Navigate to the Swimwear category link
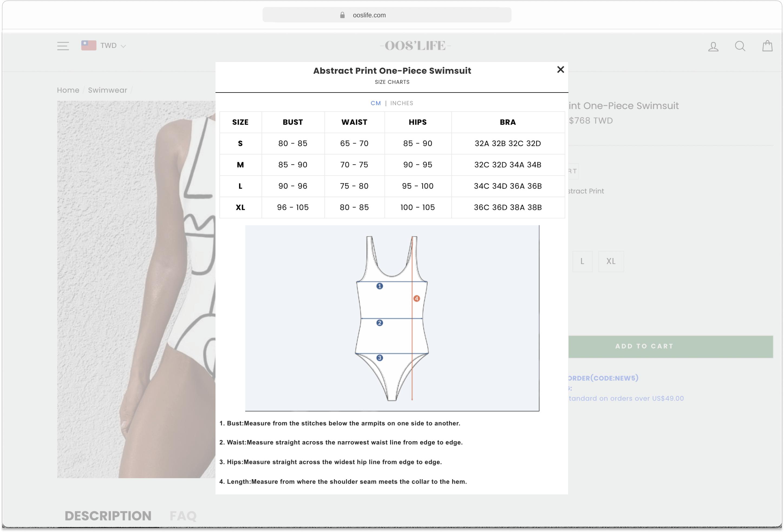The image size is (784, 532). coord(107,90)
